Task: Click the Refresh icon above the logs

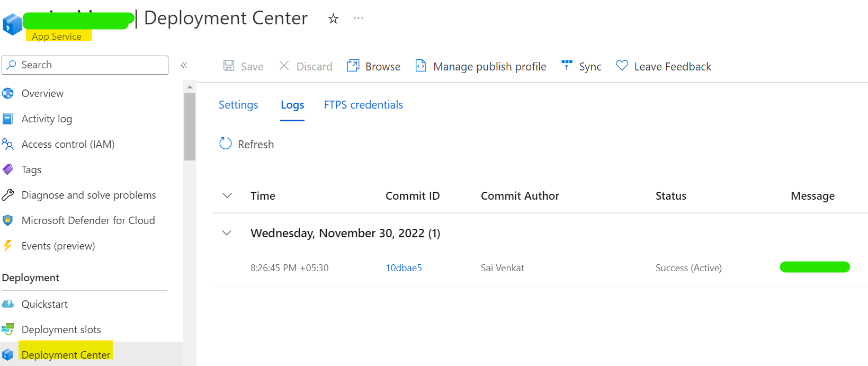Action: click(x=225, y=144)
